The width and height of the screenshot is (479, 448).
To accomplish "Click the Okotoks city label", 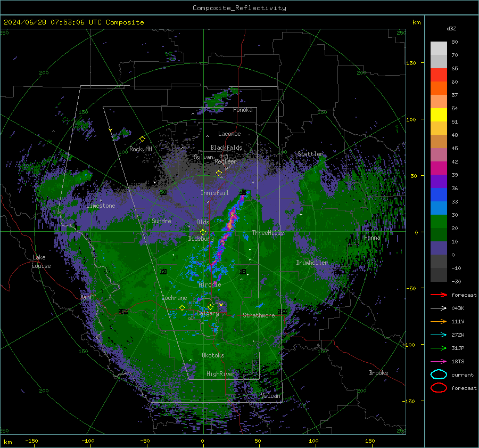I will tap(213, 355).
